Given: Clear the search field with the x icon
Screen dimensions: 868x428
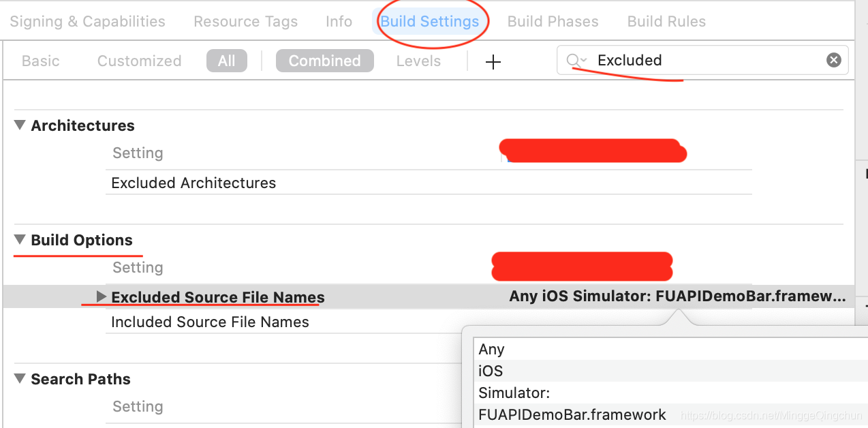Looking at the screenshot, I should 833,60.
